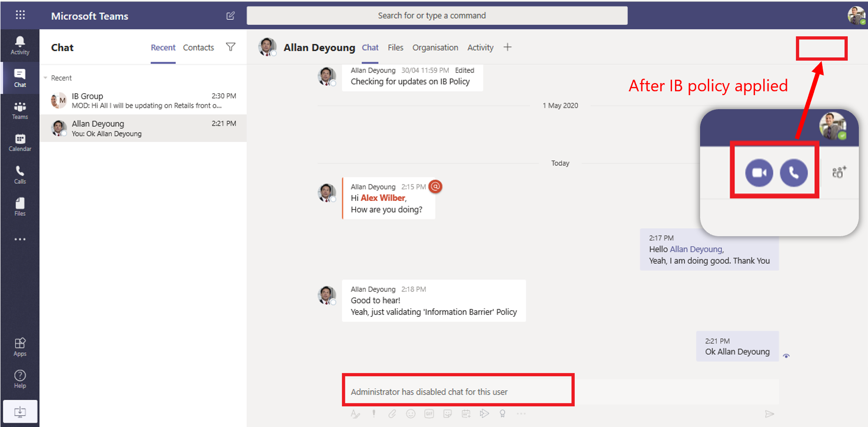Start a new chat with compose icon
Image resolution: width=868 pixels, height=427 pixels.
click(231, 15)
